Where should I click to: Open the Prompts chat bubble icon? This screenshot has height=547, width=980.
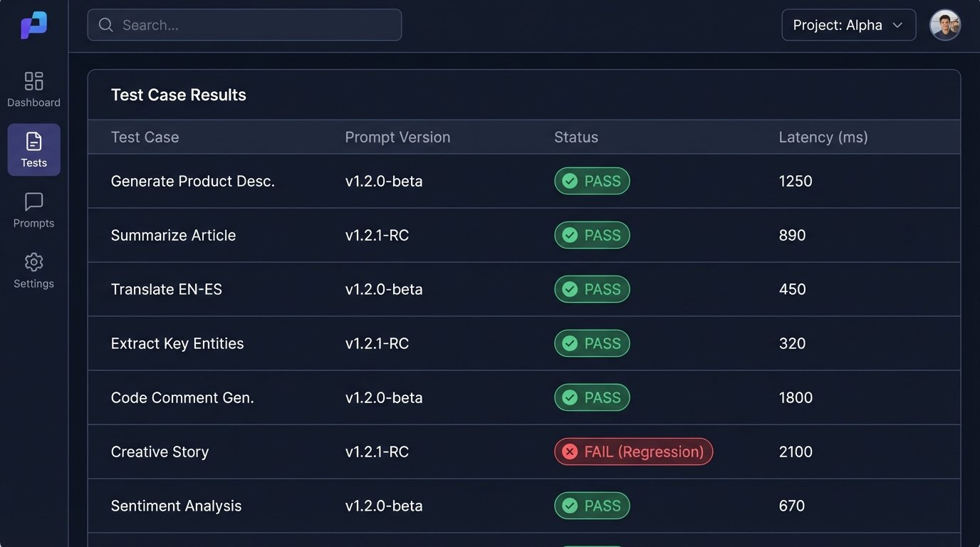point(33,202)
